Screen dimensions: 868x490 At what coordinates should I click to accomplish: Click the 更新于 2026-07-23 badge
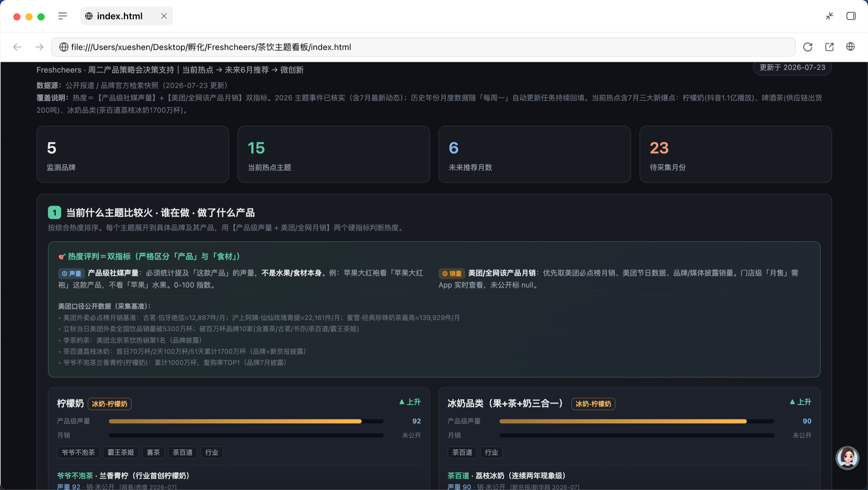point(792,67)
